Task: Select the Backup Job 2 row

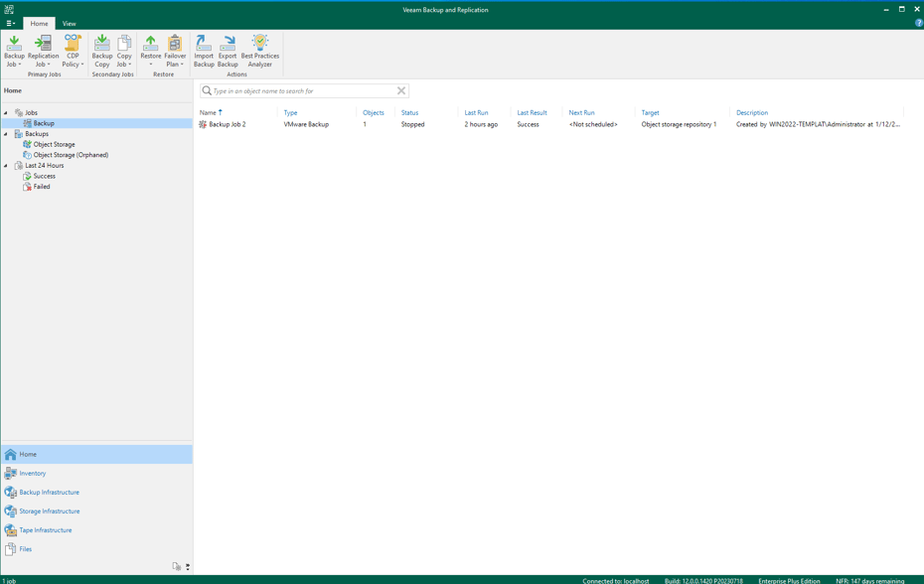Action: 228,125
